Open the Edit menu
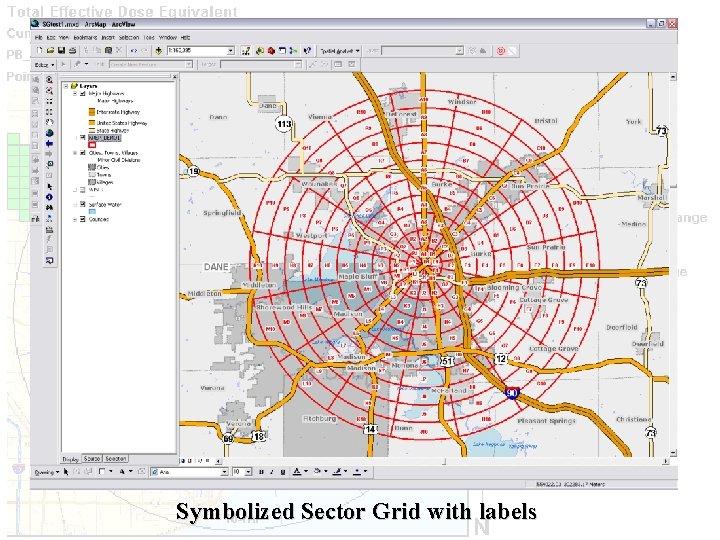 coord(51,38)
